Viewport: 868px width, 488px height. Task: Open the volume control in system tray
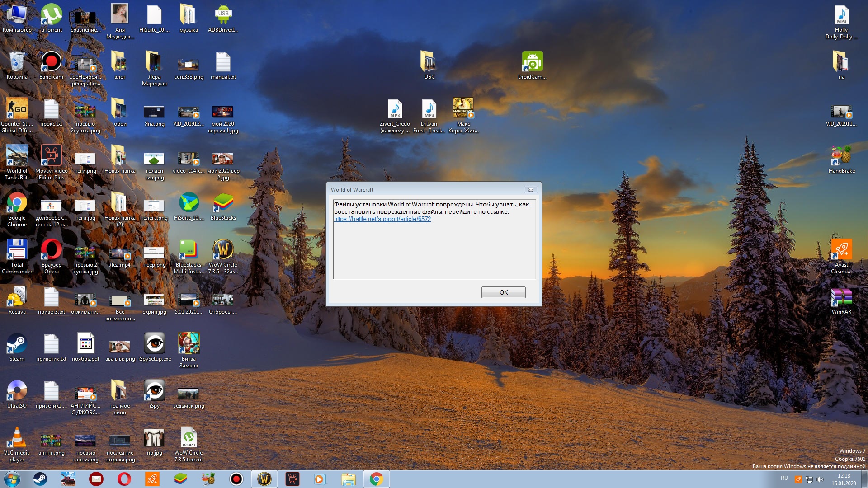(x=820, y=479)
